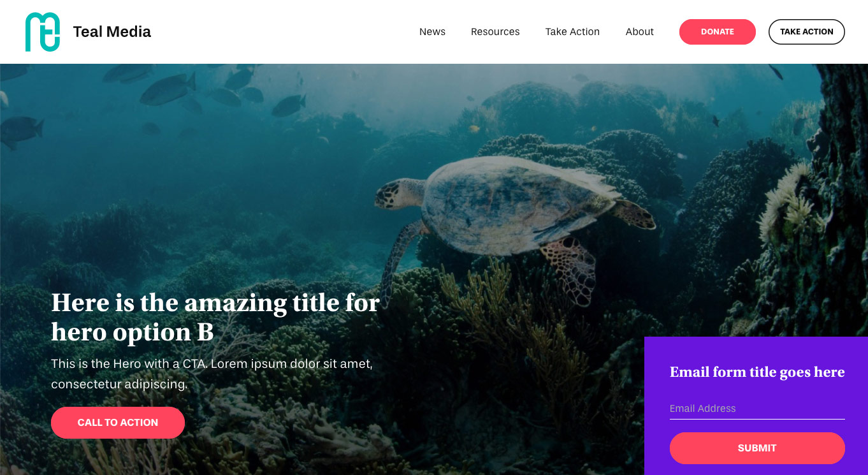Open the Resources menu item

[x=495, y=32]
